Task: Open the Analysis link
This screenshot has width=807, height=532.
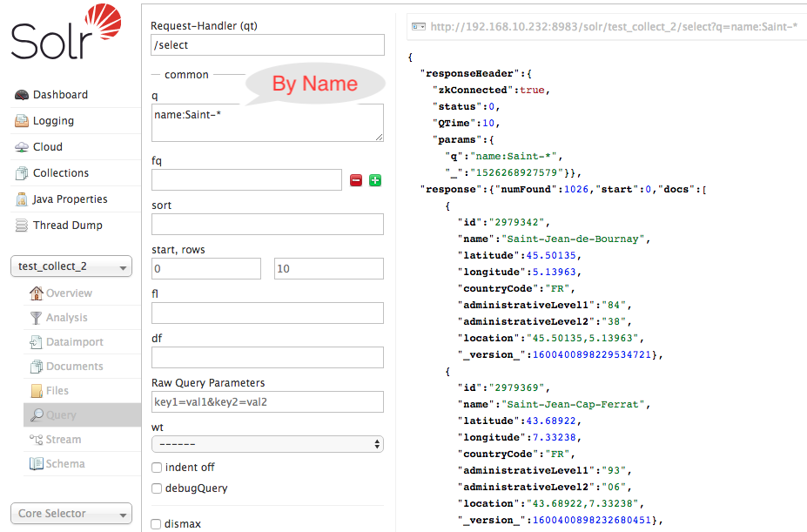Action: [67, 318]
